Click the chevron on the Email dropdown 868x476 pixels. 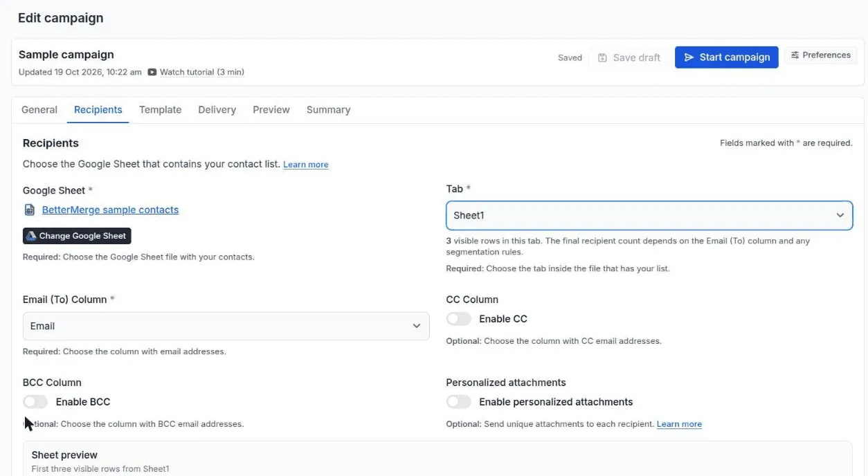pyautogui.click(x=417, y=326)
